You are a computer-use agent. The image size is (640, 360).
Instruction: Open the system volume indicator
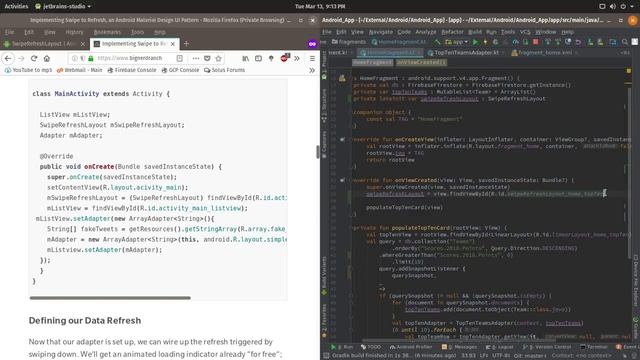pyautogui.click(x=613, y=7)
